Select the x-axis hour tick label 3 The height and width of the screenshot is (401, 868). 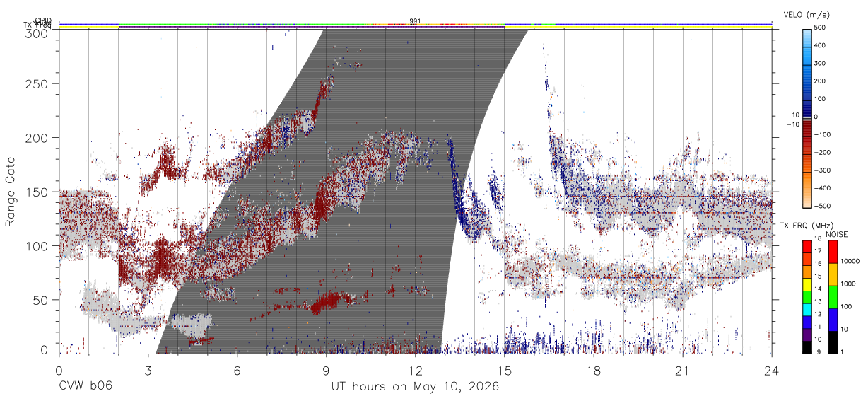[148, 370]
